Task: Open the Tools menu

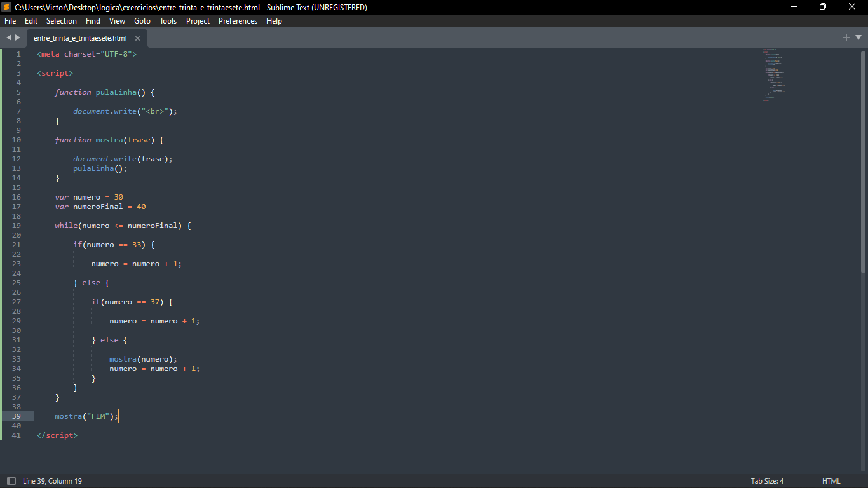Action: [168, 21]
